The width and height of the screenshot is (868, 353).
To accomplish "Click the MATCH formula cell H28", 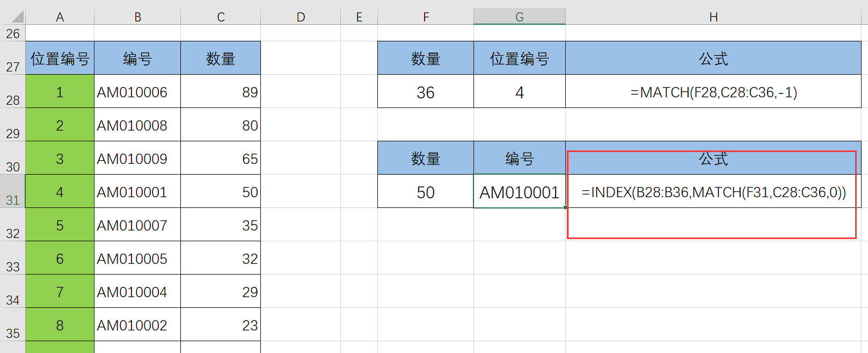I will 713,91.
